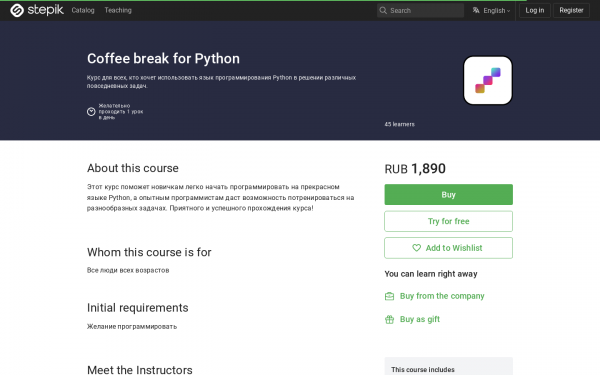Click the heart icon in Wishlist button

tap(416, 248)
